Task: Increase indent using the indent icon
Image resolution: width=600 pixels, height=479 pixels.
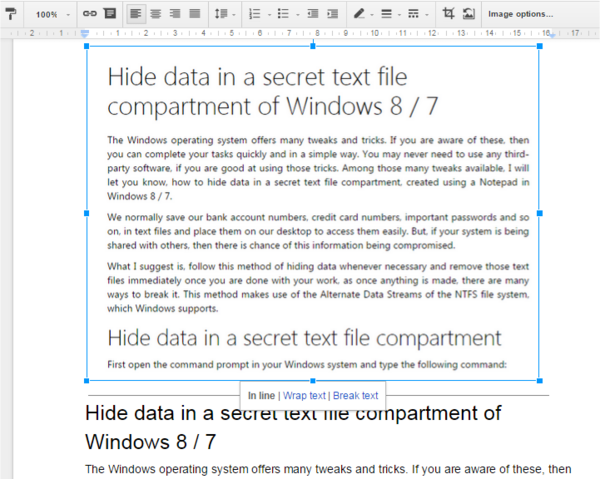Action: [333, 14]
